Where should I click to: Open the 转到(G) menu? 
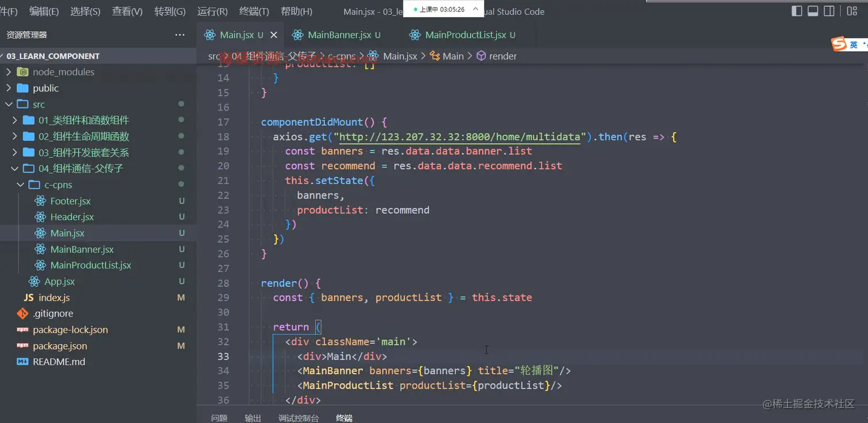coord(170,11)
